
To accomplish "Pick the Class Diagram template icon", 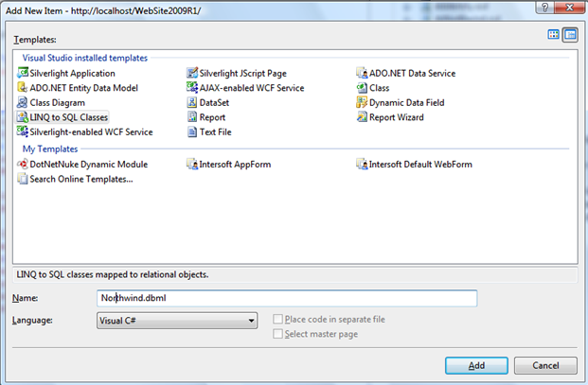I will tap(24, 103).
